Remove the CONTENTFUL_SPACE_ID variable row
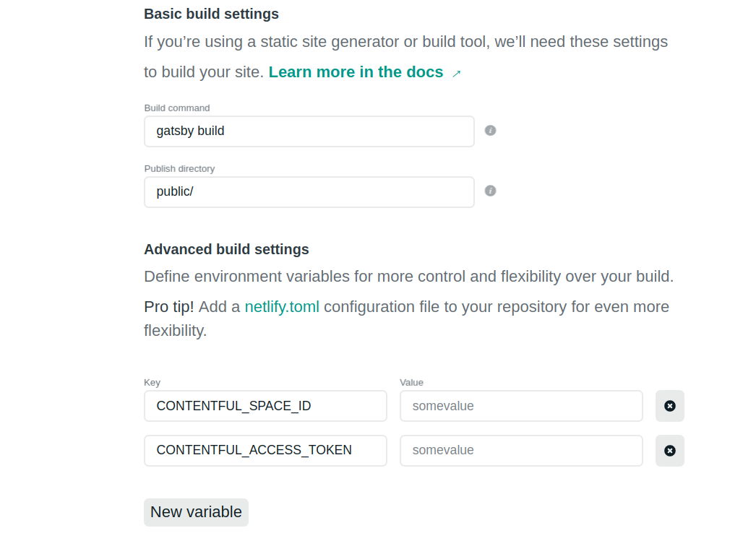756x541 pixels. tap(669, 406)
